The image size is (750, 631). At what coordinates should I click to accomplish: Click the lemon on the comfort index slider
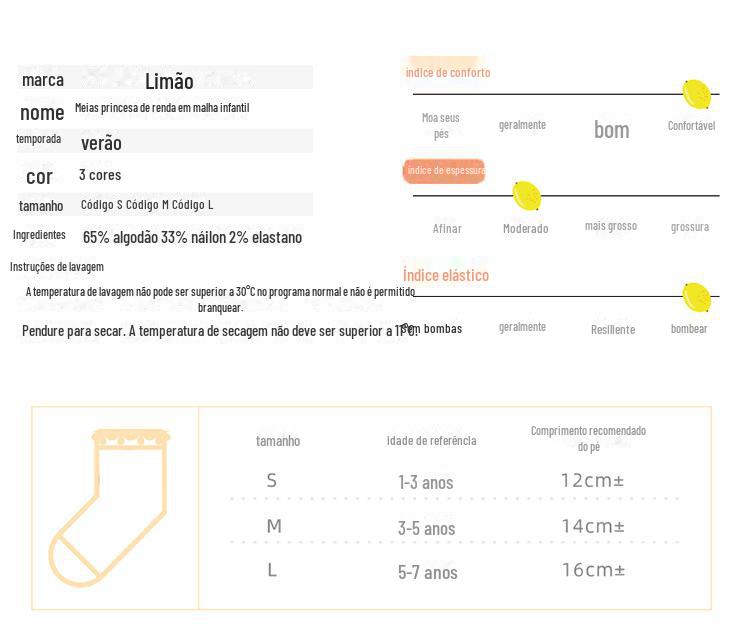click(696, 95)
